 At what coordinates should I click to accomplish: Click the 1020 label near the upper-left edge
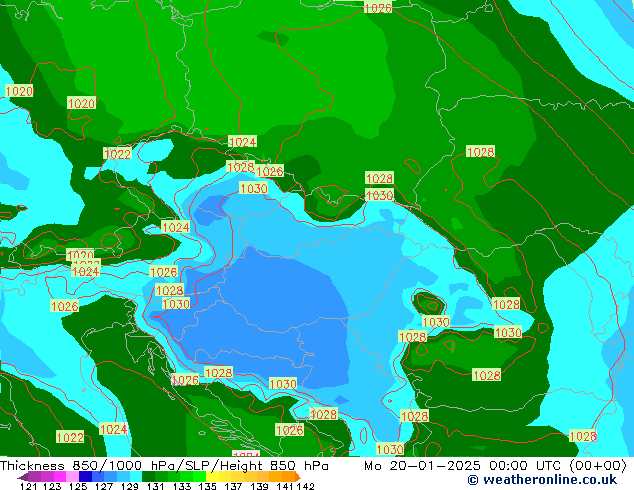(x=19, y=91)
